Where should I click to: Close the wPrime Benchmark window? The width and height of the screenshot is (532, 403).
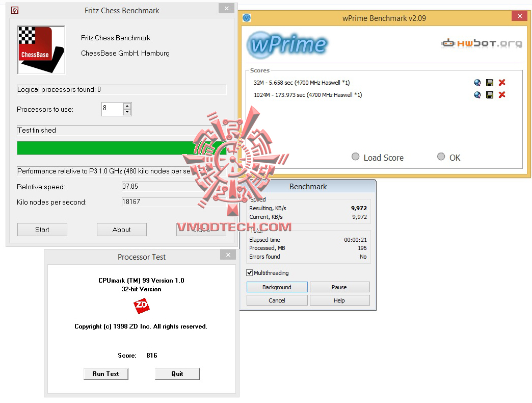pos(519,16)
